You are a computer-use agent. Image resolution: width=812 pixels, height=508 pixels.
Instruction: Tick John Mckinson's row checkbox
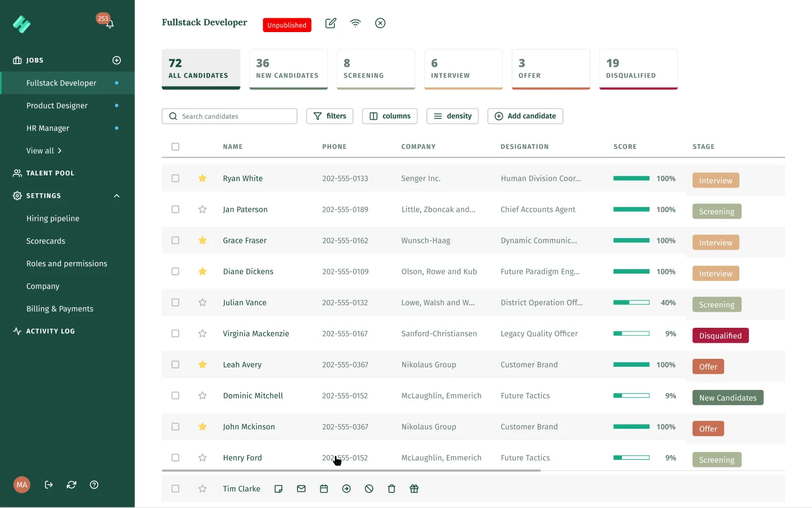(175, 426)
